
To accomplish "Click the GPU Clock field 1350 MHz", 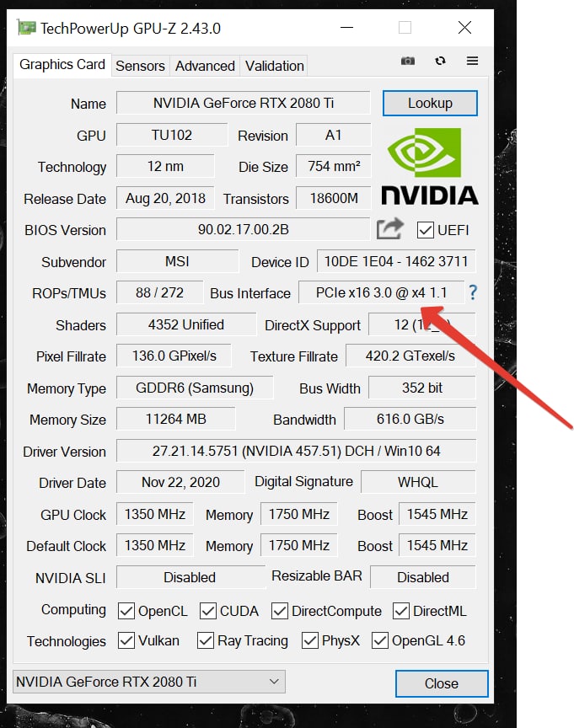I will 154,514.
